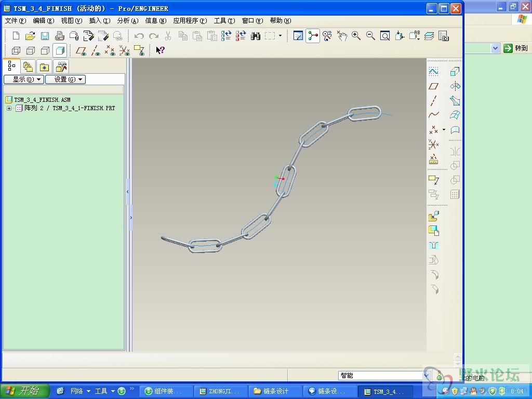Screen dimensions: 532x399
Task: Click the Undo arrow in the toolbar
Action: point(139,36)
